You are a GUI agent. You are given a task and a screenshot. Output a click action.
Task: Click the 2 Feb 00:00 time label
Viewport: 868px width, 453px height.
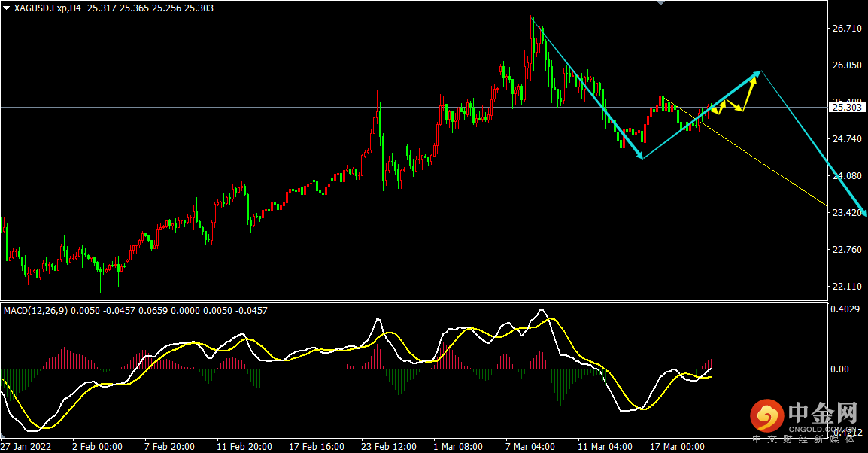coord(98,446)
